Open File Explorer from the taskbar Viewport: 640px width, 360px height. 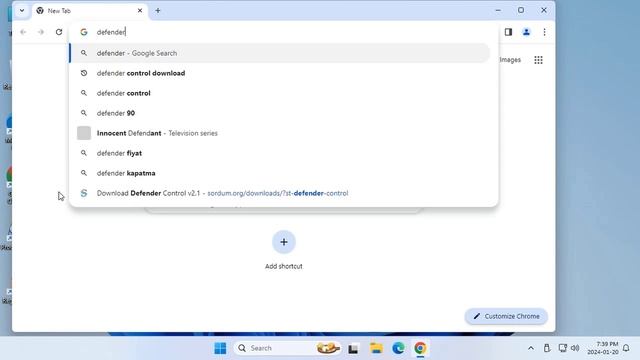tap(376, 348)
